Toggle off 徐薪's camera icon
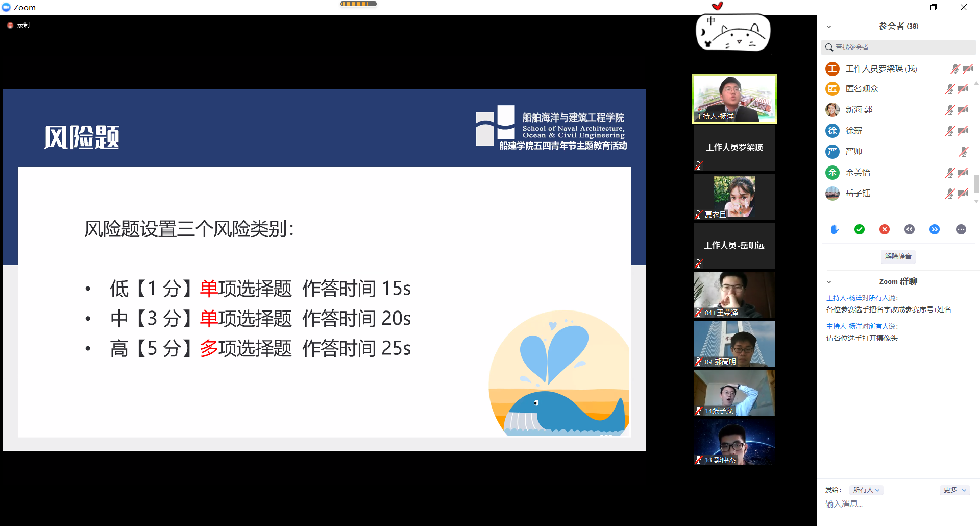Viewport: 980px width, 526px height. coord(963,130)
